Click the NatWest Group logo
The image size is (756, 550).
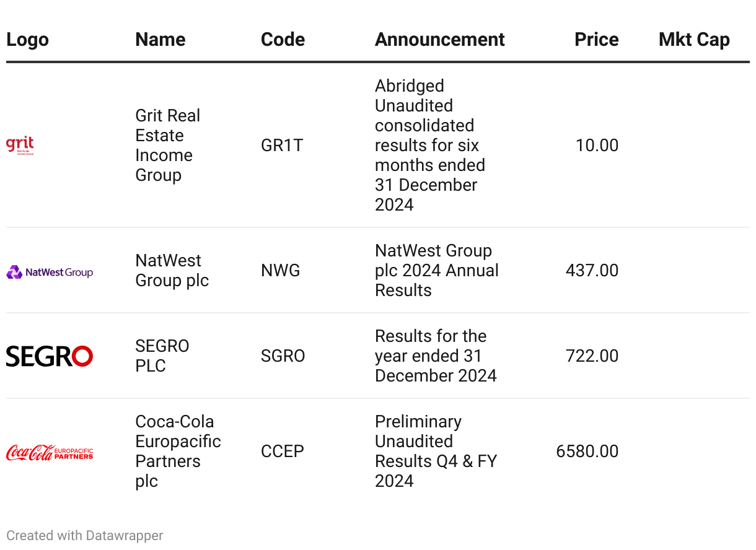coord(50,272)
